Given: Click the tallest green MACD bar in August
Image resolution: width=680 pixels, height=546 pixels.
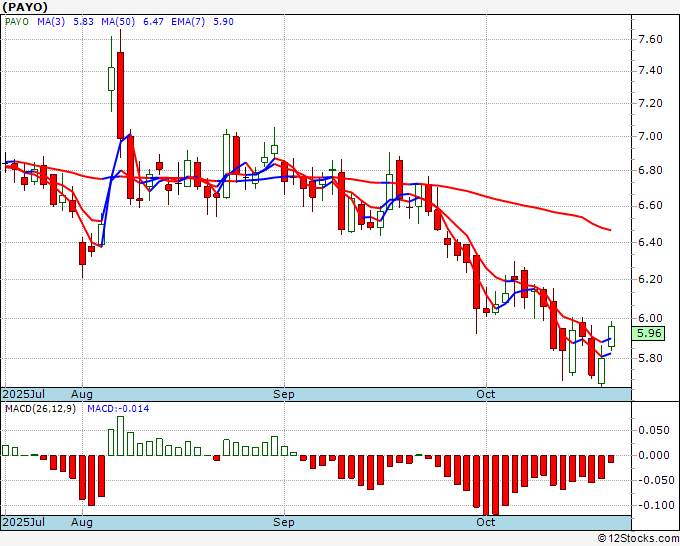Looking at the screenshot, I should click(x=121, y=436).
